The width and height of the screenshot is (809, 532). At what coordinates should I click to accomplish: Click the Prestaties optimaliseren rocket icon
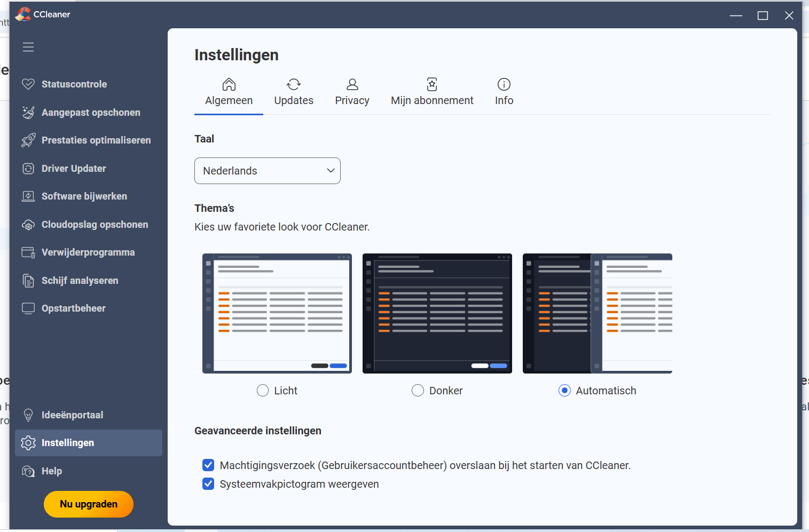28,140
